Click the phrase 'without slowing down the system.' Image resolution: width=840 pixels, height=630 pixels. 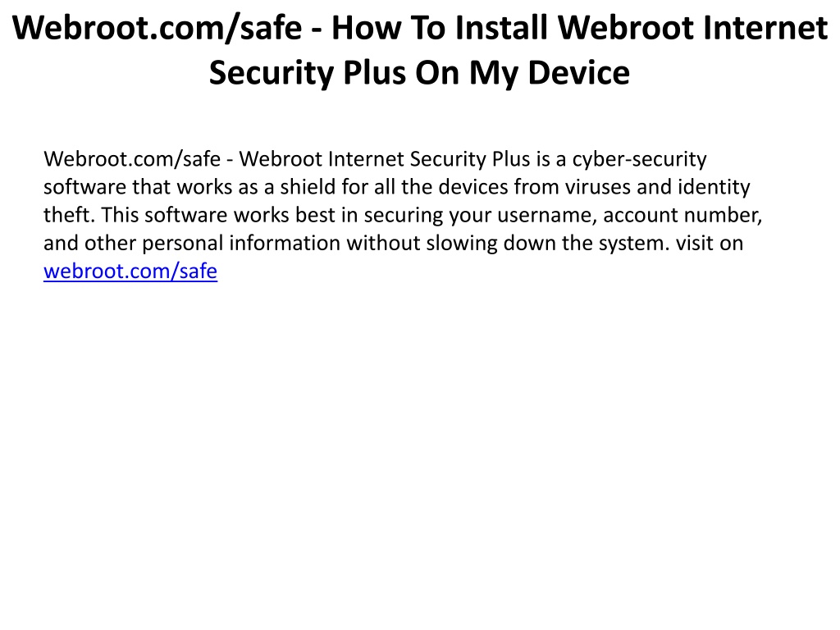tap(509, 243)
